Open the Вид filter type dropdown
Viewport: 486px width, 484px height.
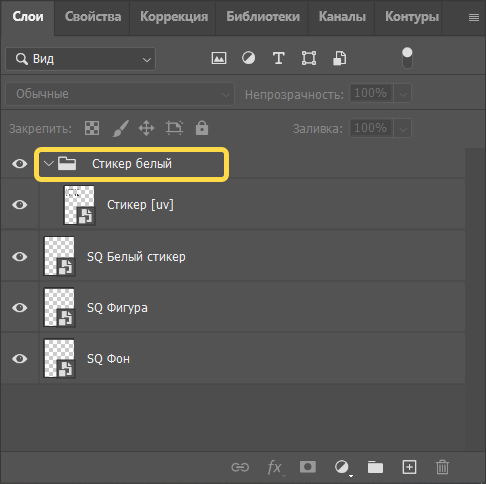point(80,59)
